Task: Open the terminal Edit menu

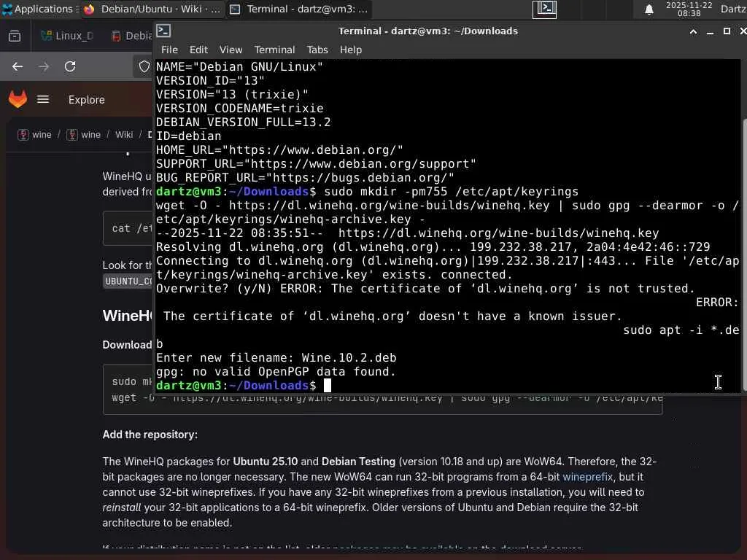Action: [198, 50]
